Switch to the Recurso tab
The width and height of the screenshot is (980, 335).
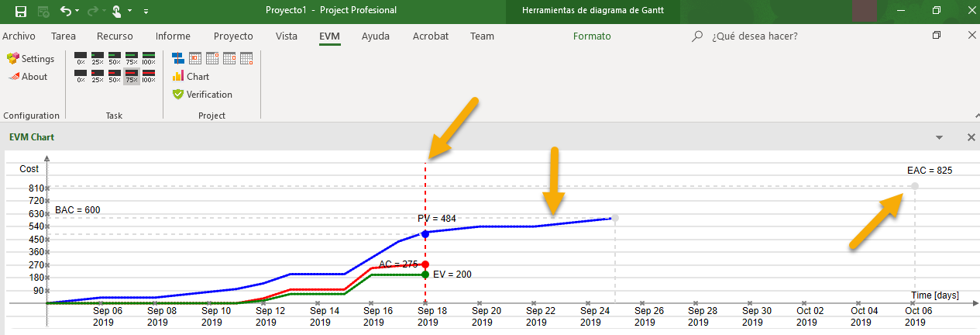point(115,36)
